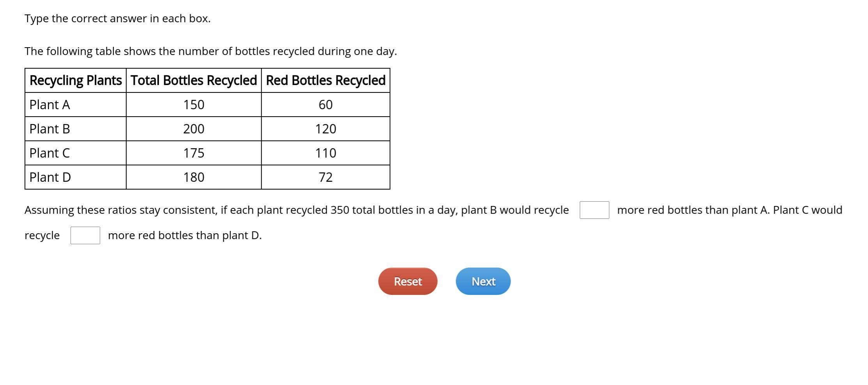Viewport: 868px width, 385px height.
Task: Click Plant A's total bottles value 150
Action: coord(194,105)
